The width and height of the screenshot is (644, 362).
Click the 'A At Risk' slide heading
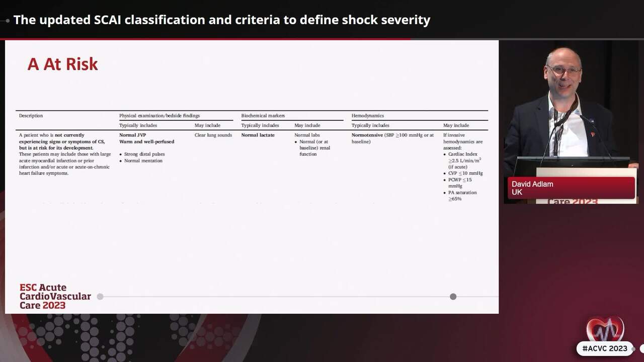click(x=62, y=64)
